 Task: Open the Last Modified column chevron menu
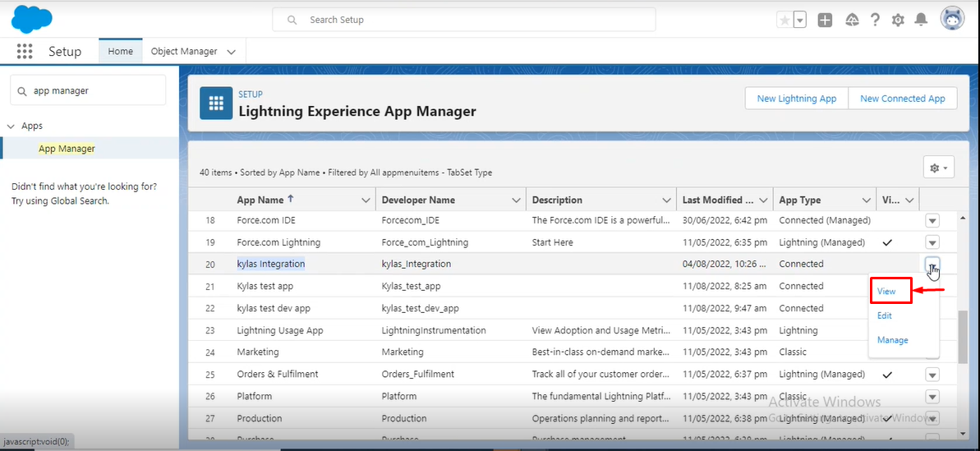[763, 200]
